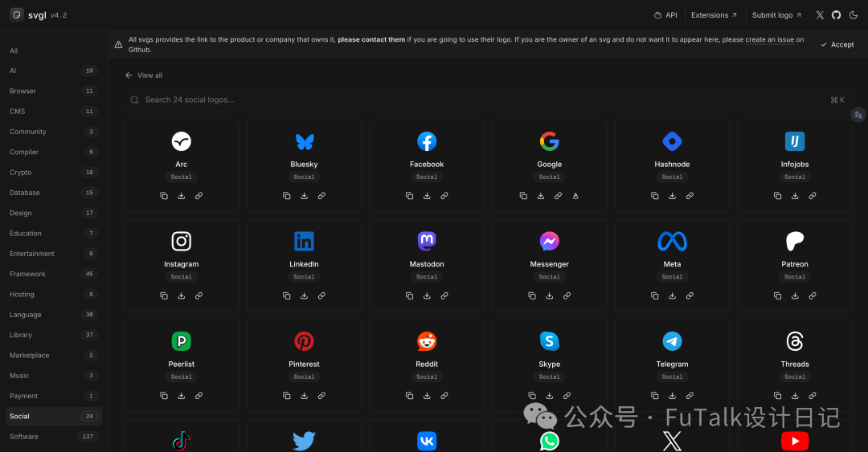Click the Threads logo thumbnail
The width and height of the screenshot is (868, 452).
click(795, 341)
